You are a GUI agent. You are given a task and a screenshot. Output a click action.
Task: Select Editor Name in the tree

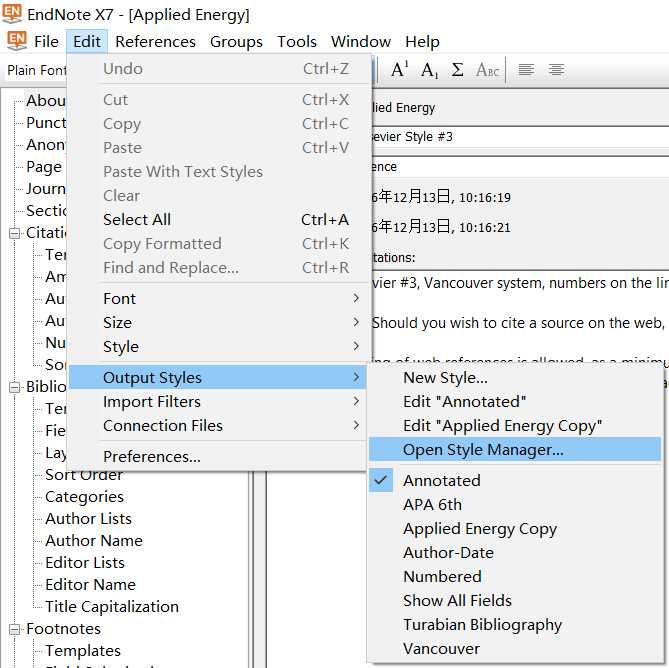coord(90,584)
